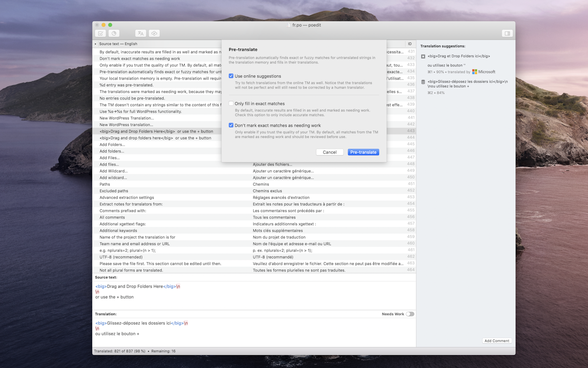
Task: Select 'Advanced extraction settings' row
Action: tap(254, 197)
